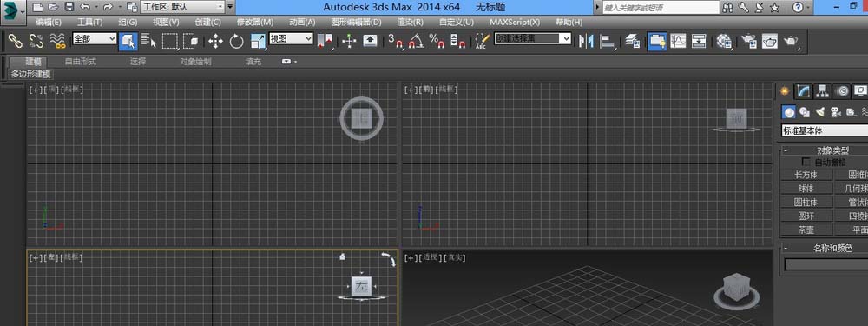The height and width of the screenshot is (326, 868).
Task: Open the Curve Editor
Action: (678, 41)
